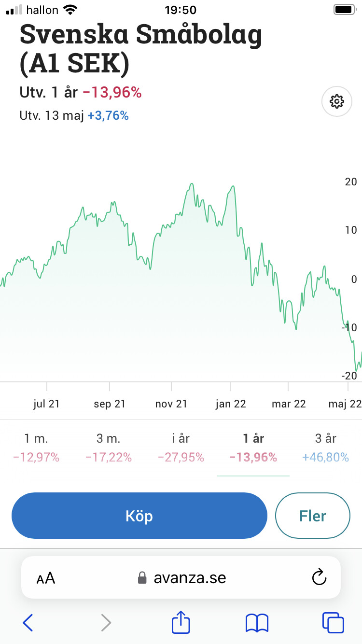
Task: Tap the avanza.se address field
Action: pyautogui.click(x=189, y=578)
